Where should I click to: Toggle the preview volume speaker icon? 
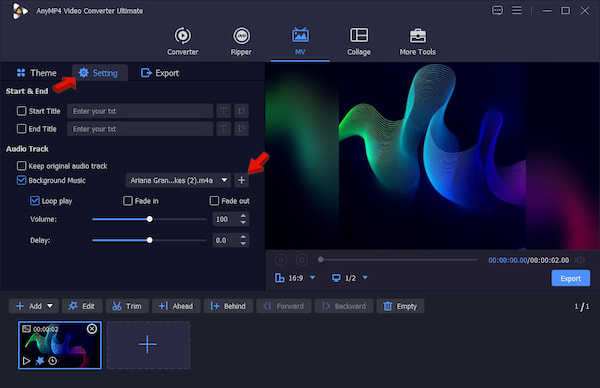click(x=580, y=260)
